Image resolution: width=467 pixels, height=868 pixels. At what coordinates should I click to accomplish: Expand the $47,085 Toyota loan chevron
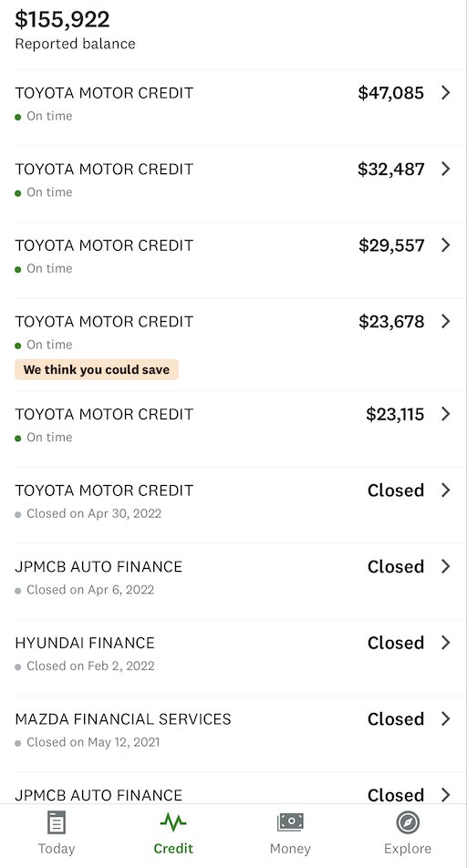(445, 92)
